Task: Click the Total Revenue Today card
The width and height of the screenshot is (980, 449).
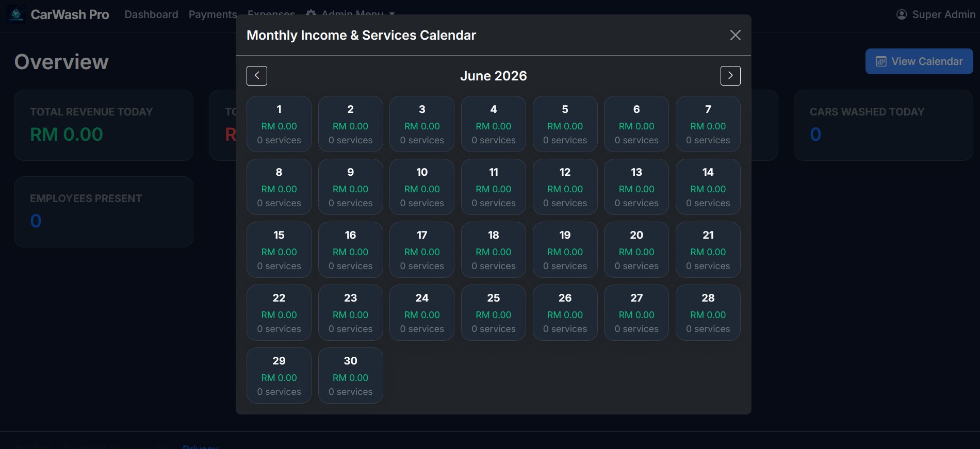Action: [104, 125]
